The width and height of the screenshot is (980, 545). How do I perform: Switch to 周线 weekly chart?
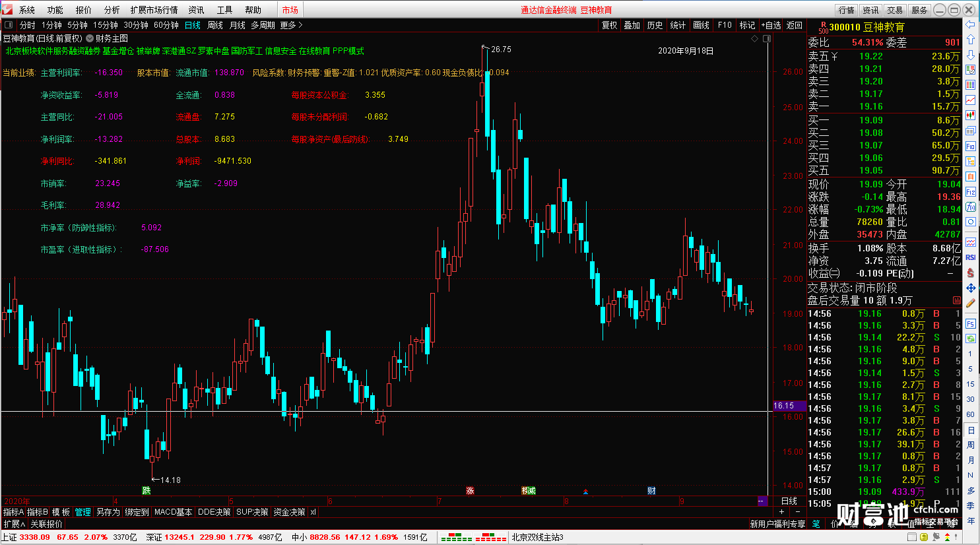click(x=215, y=25)
